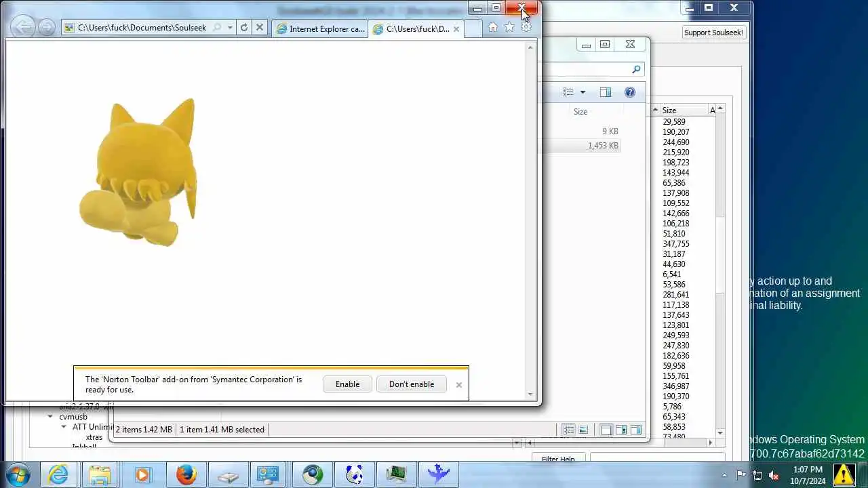The width and height of the screenshot is (868, 488).
Task: Go back in Internet Explorer
Action: pyautogui.click(x=23, y=27)
